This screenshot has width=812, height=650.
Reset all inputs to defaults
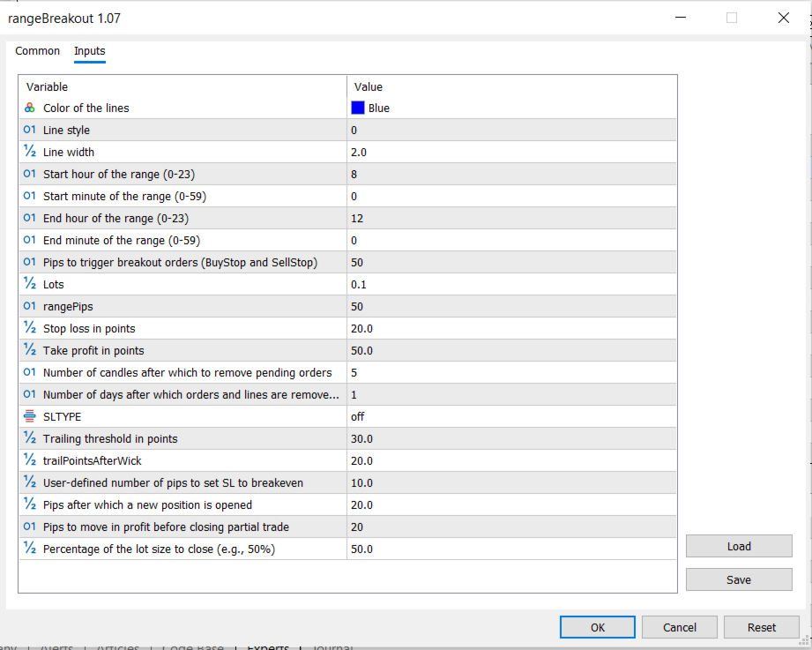pos(761,627)
